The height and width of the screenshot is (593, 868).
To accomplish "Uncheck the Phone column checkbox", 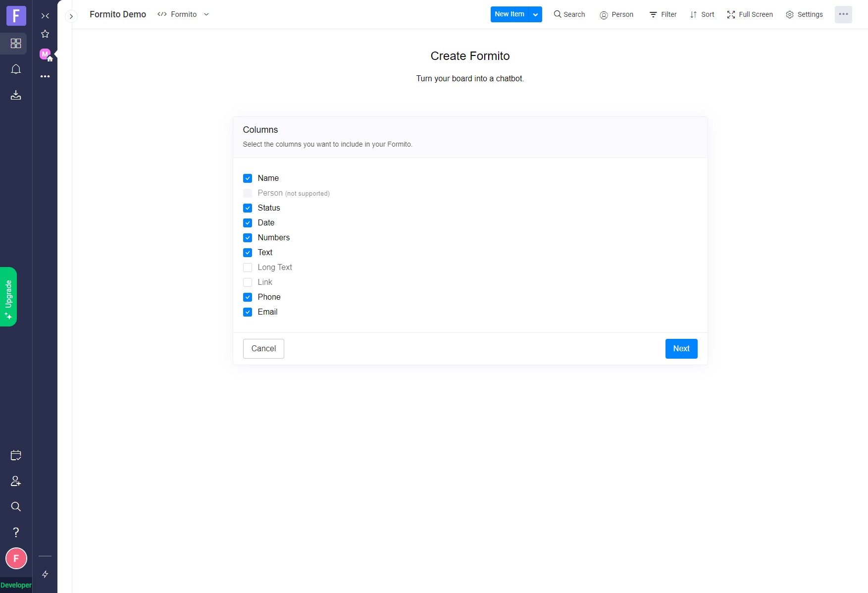I will pos(248,297).
